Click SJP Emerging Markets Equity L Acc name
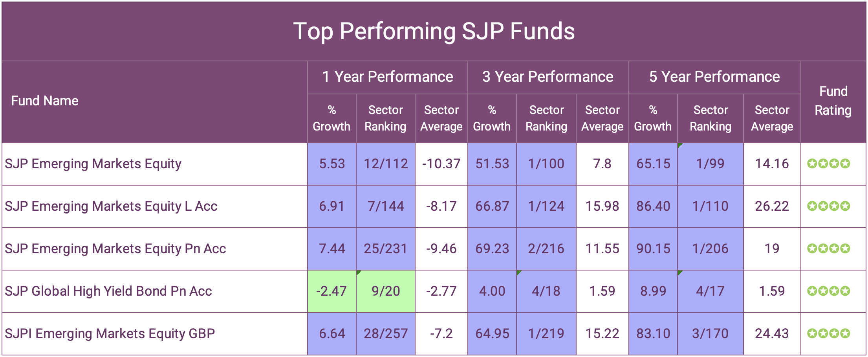This screenshot has width=868, height=357. tap(111, 206)
